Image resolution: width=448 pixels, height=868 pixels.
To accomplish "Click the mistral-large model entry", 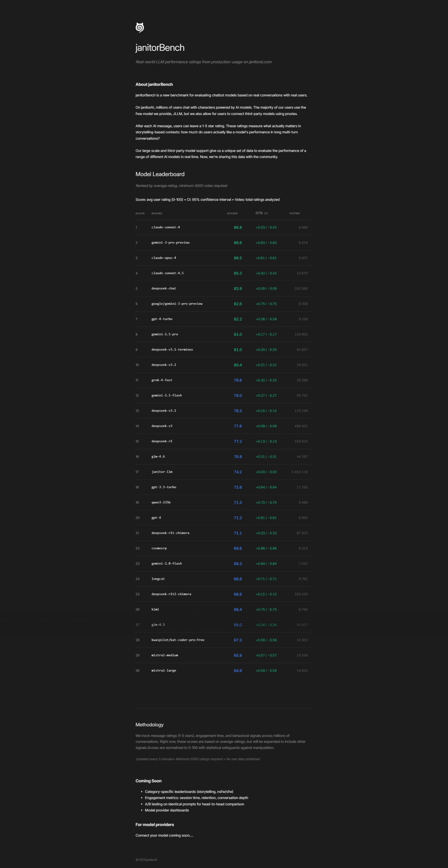I will [x=164, y=671].
